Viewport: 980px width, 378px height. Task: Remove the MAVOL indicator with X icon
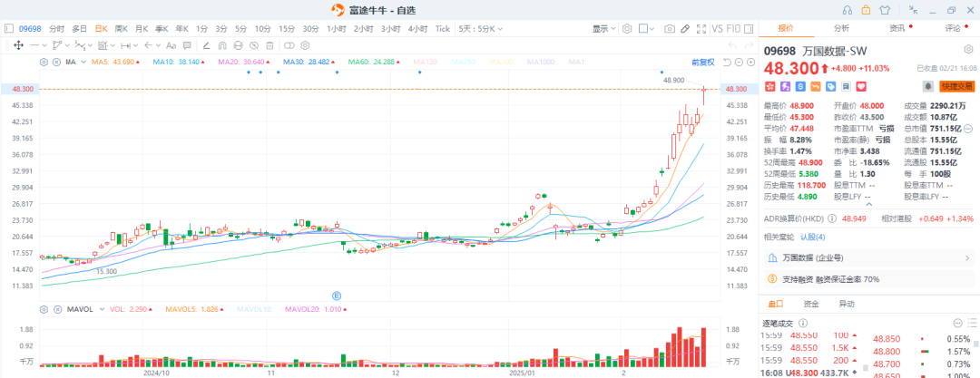(56, 309)
